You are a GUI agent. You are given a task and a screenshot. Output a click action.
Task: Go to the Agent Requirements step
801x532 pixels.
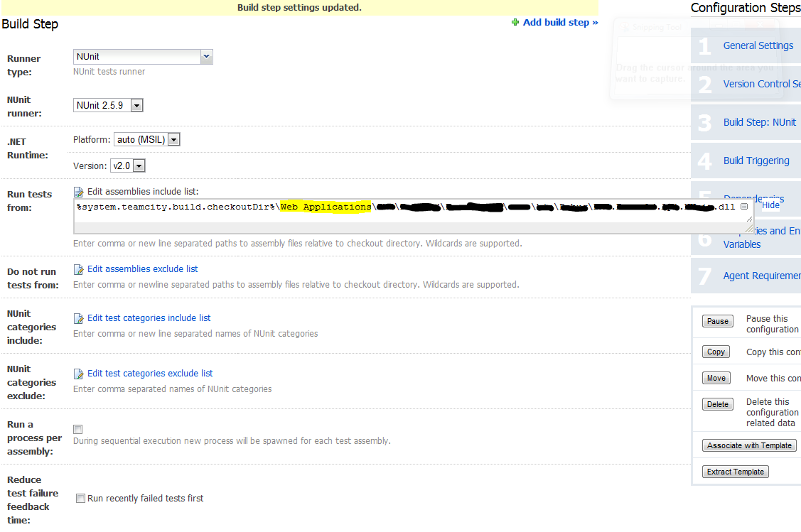tap(762, 276)
